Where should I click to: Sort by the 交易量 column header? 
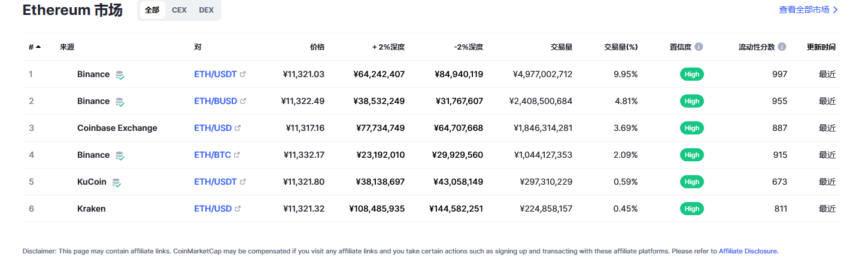click(x=562, y=47)
